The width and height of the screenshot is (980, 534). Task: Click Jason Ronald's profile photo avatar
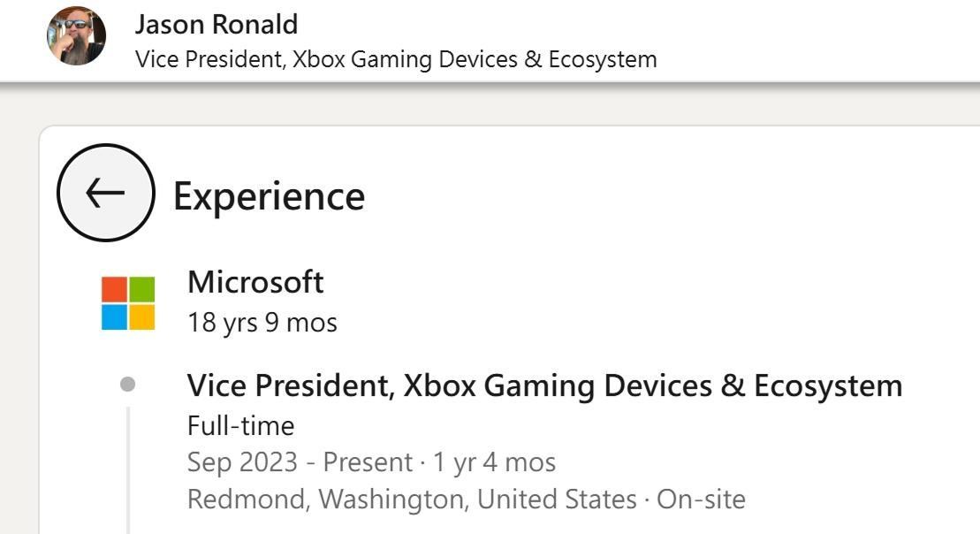[76, 36]
